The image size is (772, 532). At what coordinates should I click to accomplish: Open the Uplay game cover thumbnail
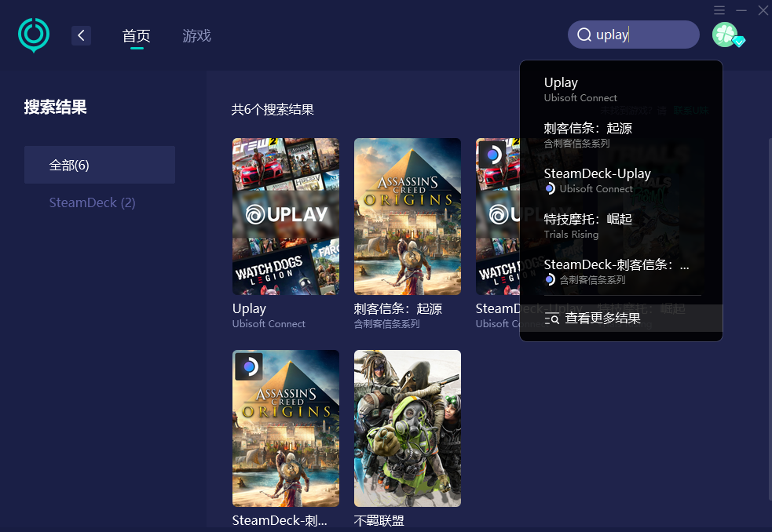pyautogui.click(x=286, y=217)
